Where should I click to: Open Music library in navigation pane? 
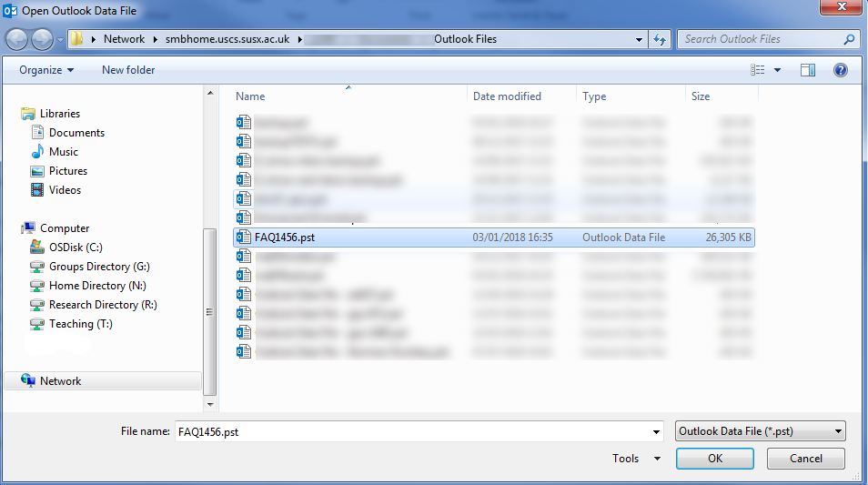click(x=63, y=152)
